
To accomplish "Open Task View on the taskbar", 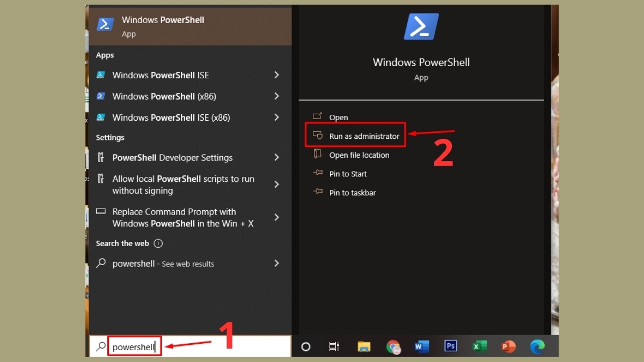I will coord(334,346).
